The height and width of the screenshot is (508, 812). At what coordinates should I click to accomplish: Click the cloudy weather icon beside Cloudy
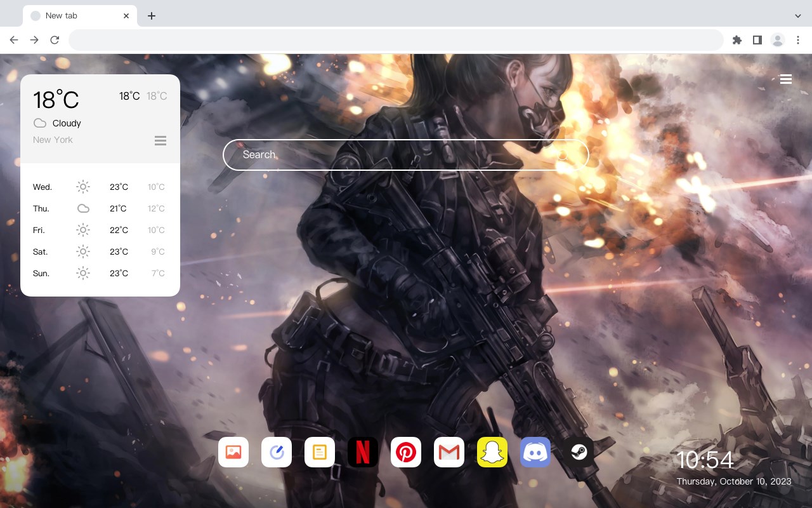point(40,123)
